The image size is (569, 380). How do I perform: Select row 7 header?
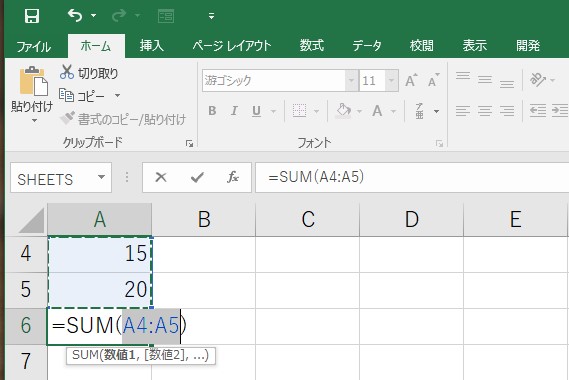pyautogui.click(x=25, y=362)
